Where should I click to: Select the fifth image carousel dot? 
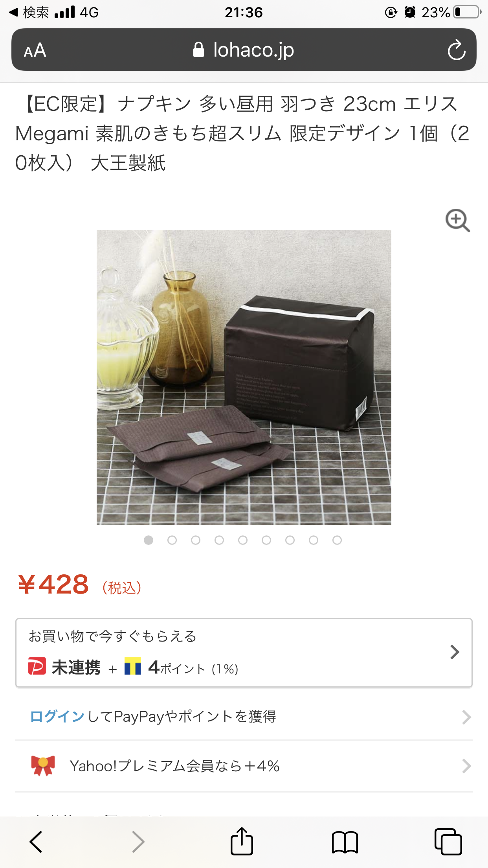243,540
